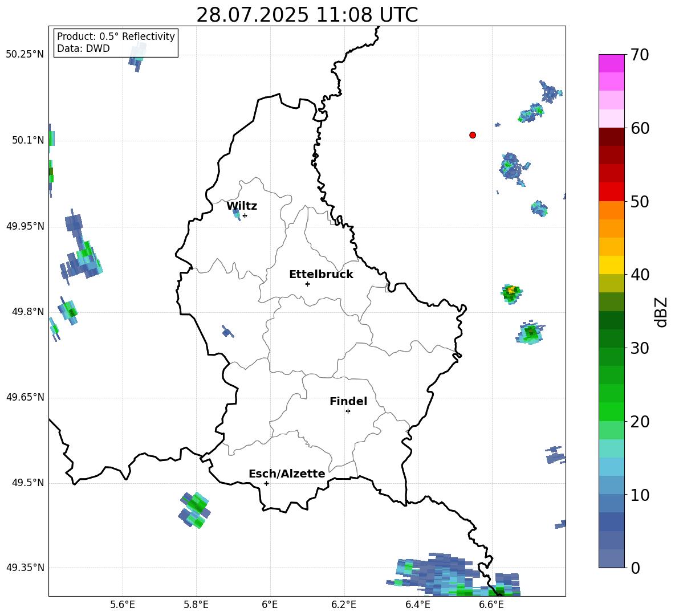Click the Findel cross marker
The width and height of the screenshot is (675, 616).
(x=348, y=411)
